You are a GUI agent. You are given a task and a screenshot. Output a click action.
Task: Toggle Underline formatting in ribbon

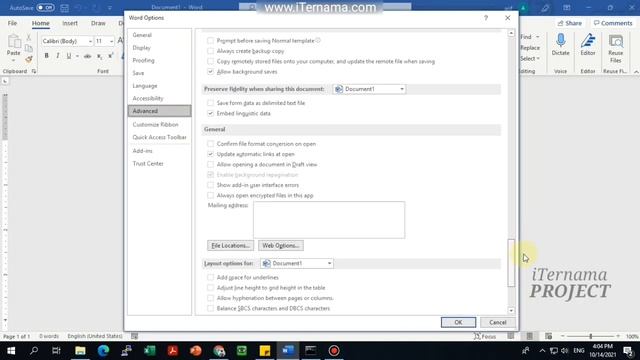pyautogui.click(x=69, y=56)
